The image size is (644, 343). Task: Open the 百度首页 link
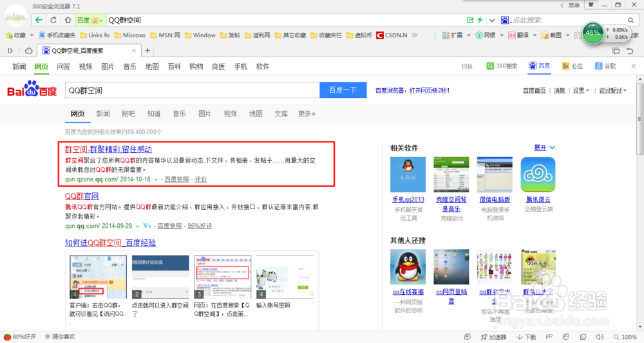click(x=535, y=91)
